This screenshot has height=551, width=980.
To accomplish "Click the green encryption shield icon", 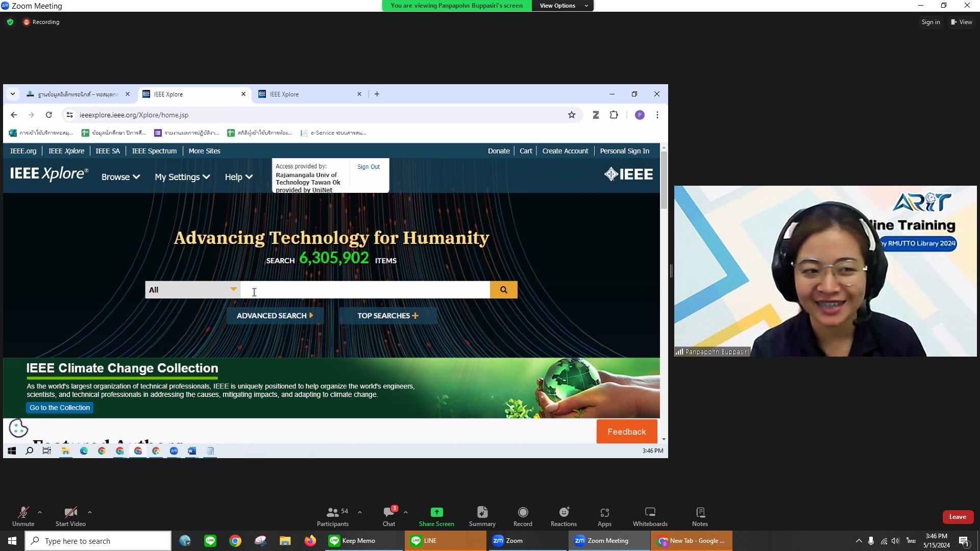I will (10, 22).
